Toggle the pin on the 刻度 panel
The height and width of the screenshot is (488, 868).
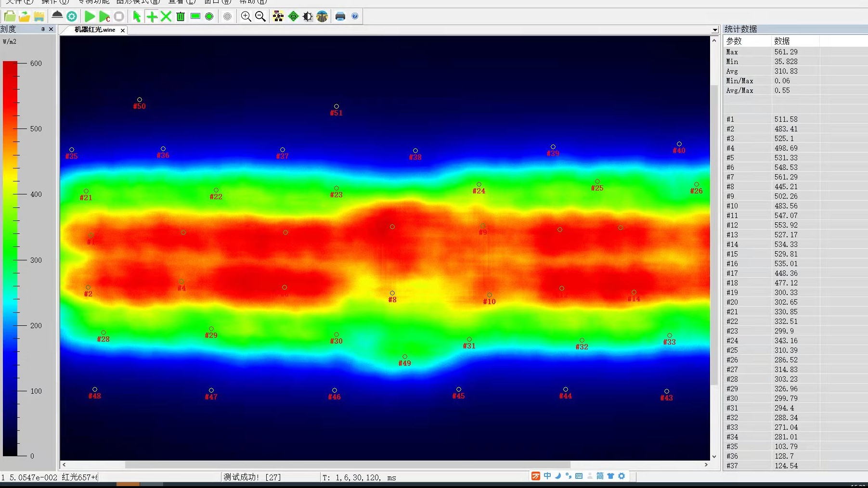pos(43,29)
